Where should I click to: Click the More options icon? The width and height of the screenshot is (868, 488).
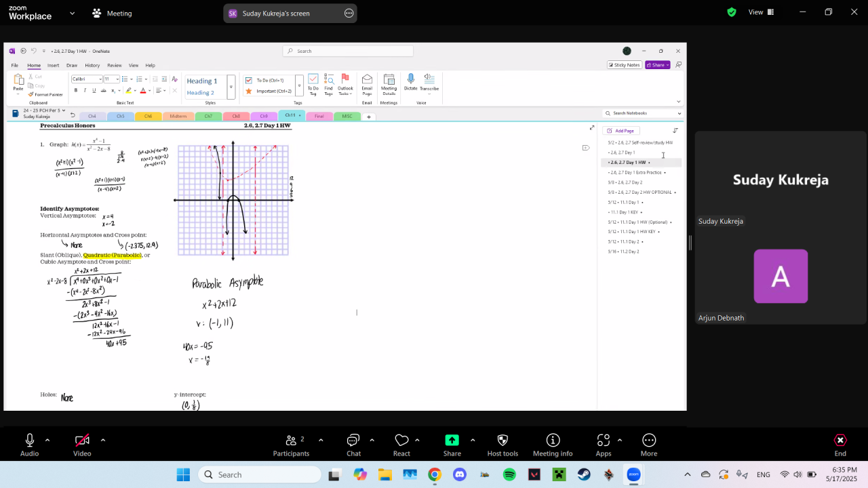649,445
